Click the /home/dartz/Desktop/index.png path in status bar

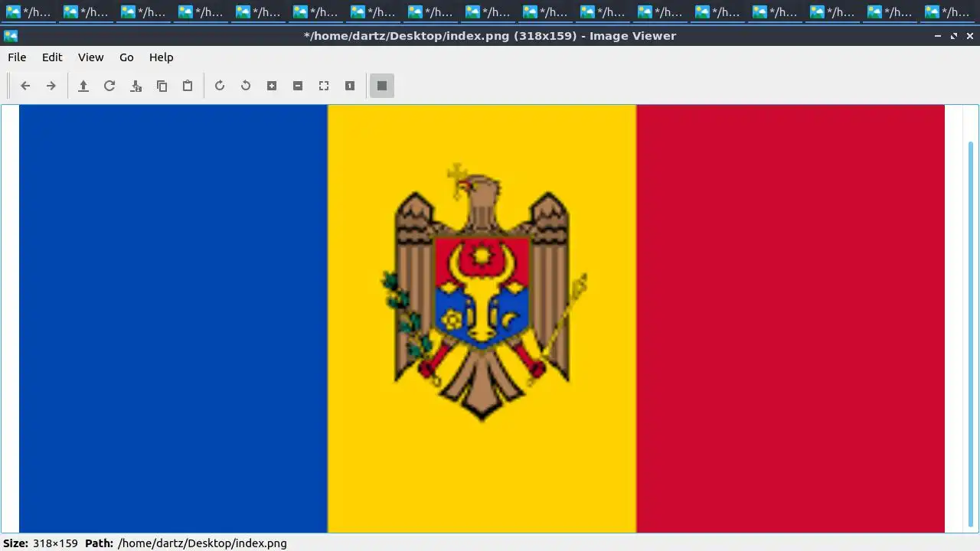click(202, 543)
